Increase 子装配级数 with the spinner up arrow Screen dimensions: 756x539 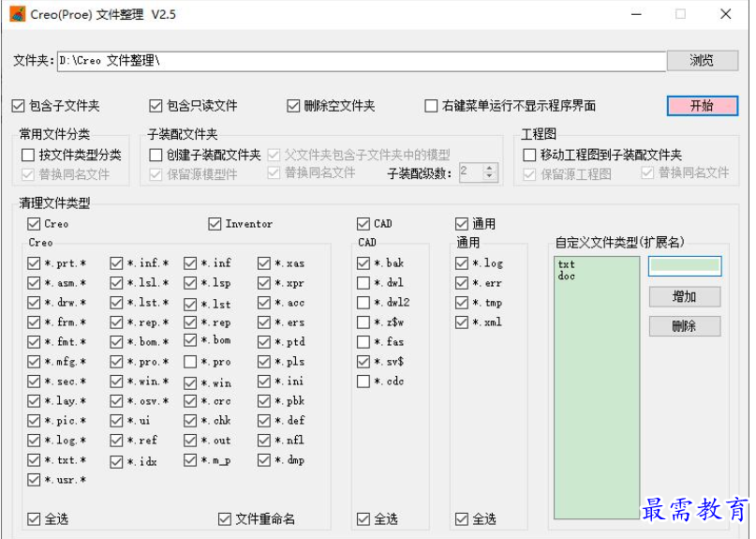[x=489, y=168]
